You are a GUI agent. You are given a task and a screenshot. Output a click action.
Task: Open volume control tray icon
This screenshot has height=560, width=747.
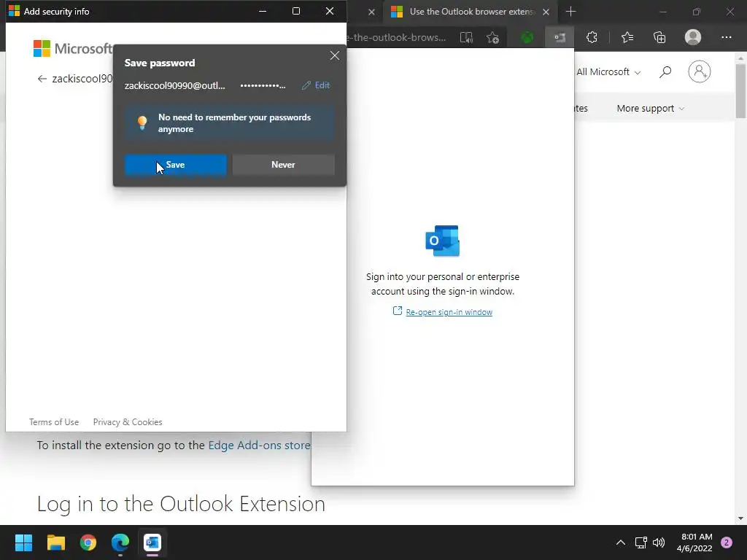659,542
